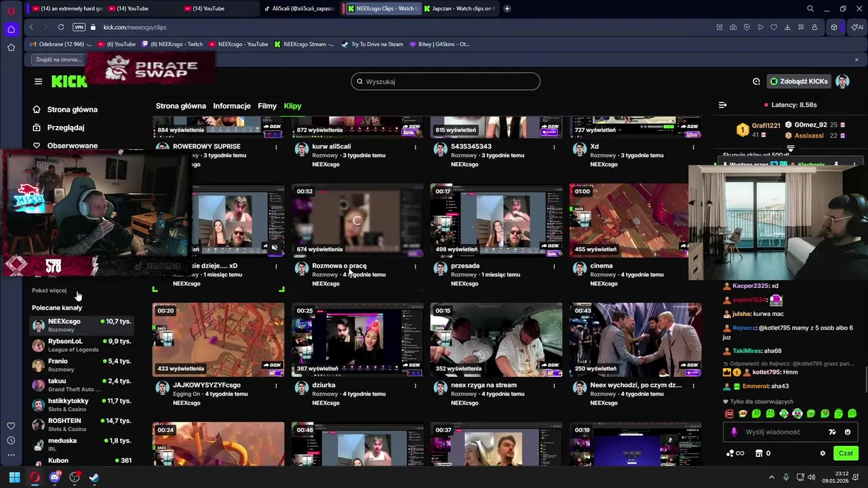Reload the page with the refresh icon
Screen dimensions: 868x488
61,27
